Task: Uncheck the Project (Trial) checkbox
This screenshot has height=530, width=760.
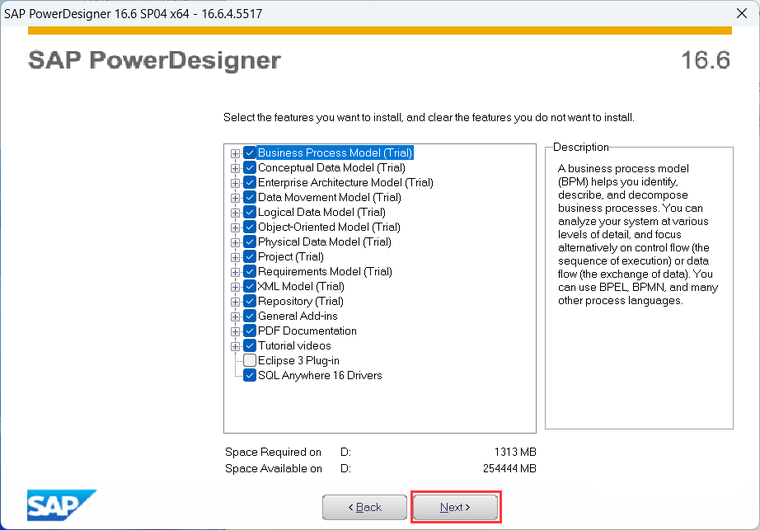Action: coord(250,257)
